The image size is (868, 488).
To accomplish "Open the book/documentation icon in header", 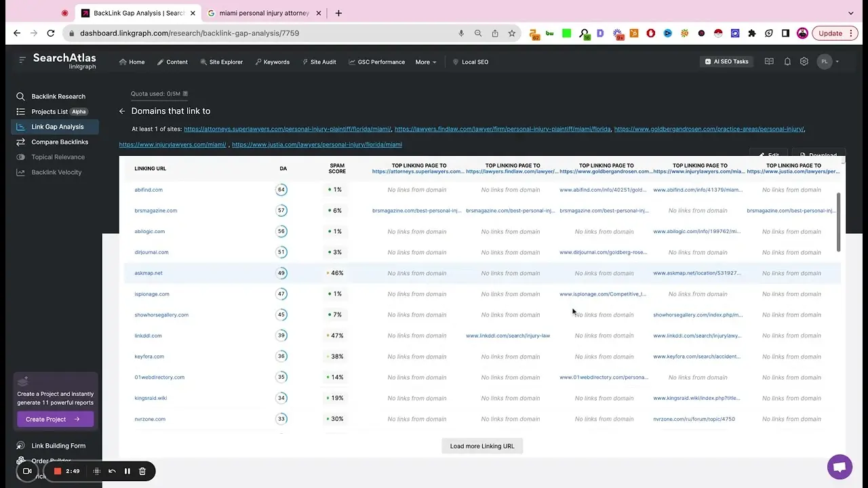I will (769, 62).
